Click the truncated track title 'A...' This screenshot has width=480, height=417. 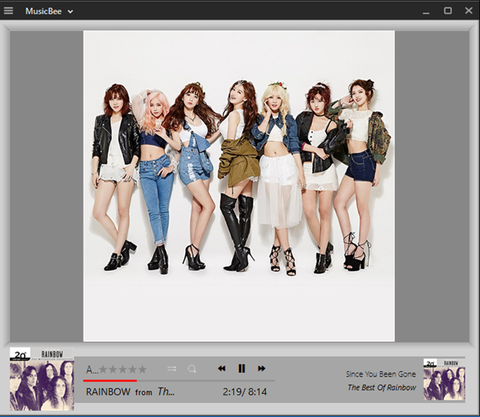[92, 369]
